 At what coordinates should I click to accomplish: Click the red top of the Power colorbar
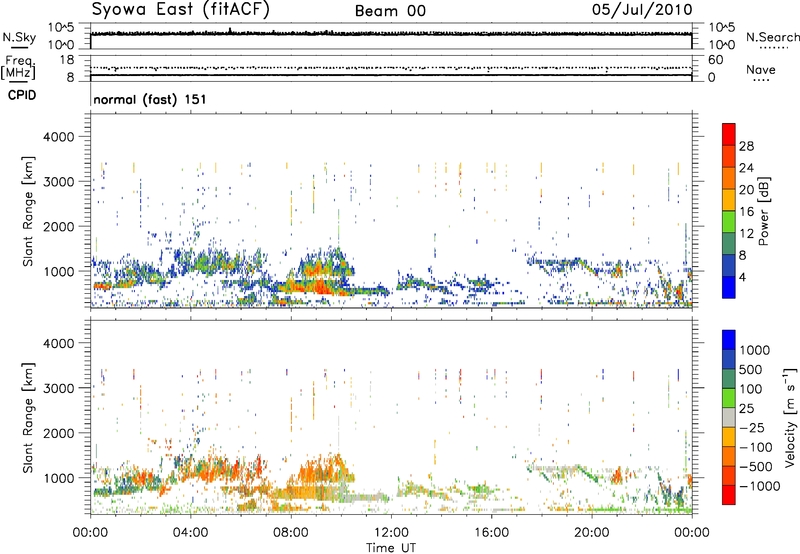point(729,134)
